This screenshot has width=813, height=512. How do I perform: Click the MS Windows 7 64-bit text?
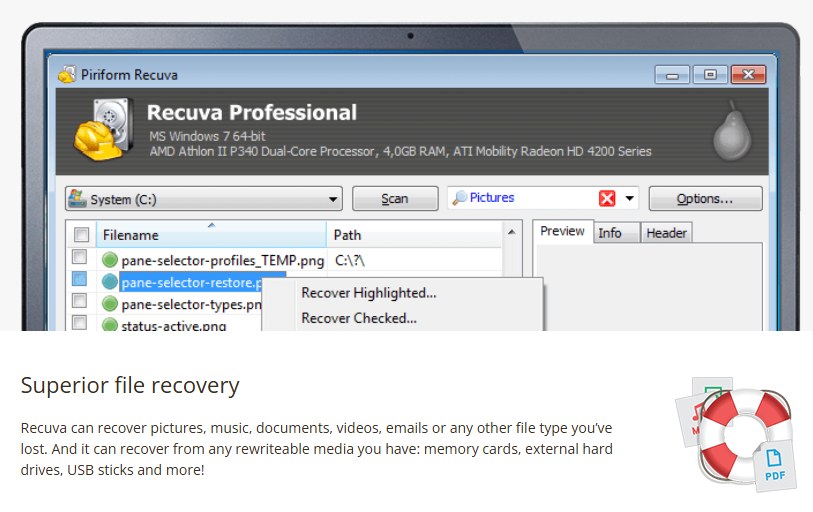tap(207, 136)
